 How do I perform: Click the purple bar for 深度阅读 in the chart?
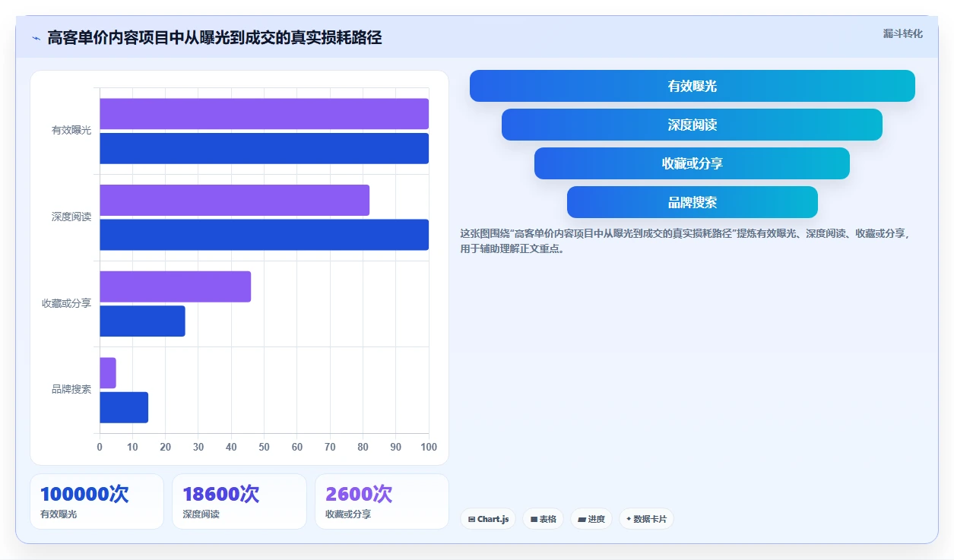tap(234, 200)
